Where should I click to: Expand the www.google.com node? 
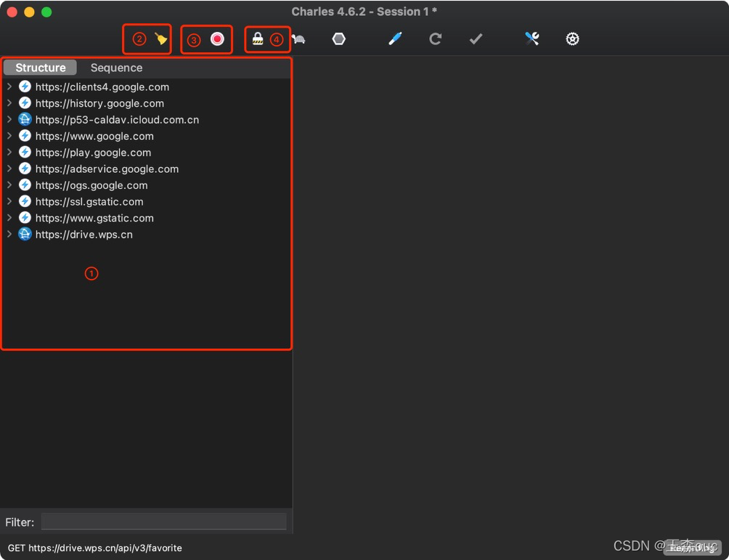point(9,136)
